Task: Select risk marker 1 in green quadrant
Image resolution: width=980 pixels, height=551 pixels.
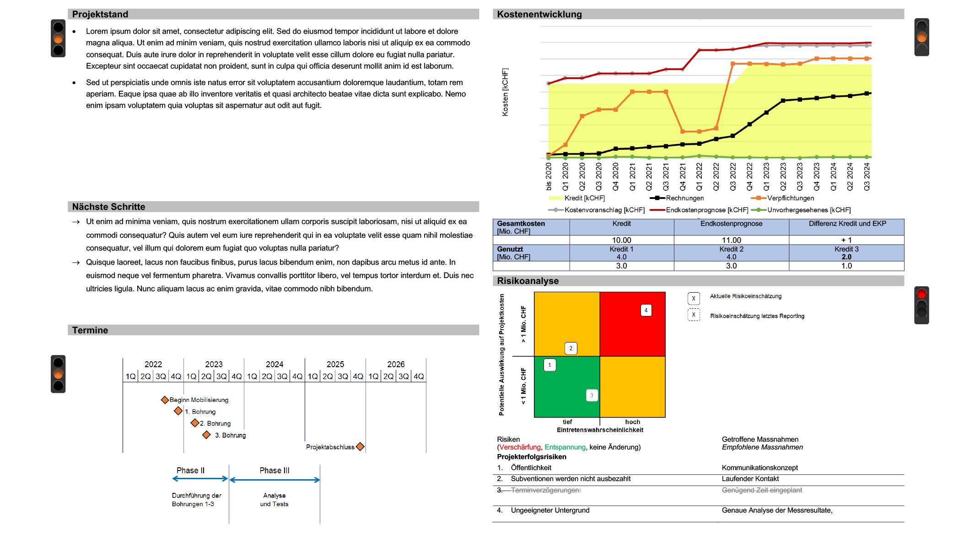Action: 550,365
